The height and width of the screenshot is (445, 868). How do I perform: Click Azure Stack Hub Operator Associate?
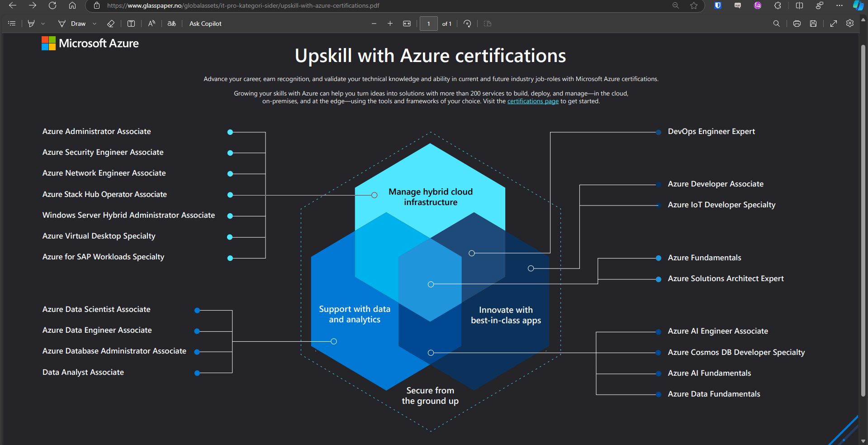104,194
